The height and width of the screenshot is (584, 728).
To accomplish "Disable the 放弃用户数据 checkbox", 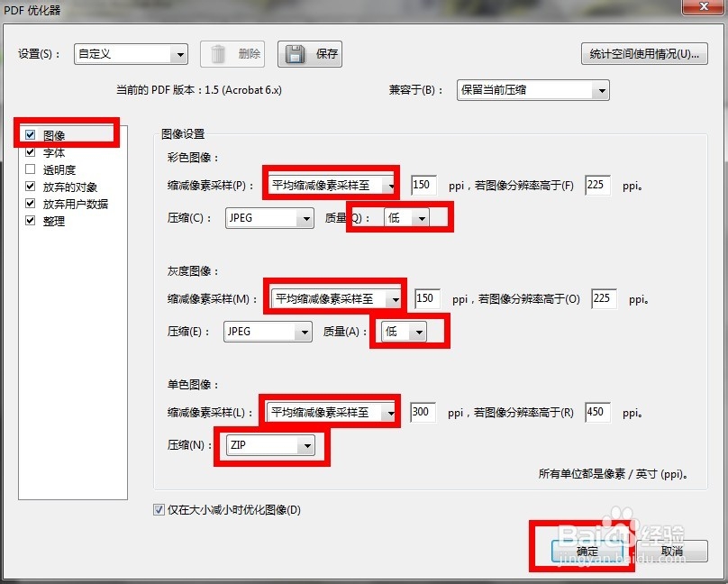I will (x=31, y=204).
